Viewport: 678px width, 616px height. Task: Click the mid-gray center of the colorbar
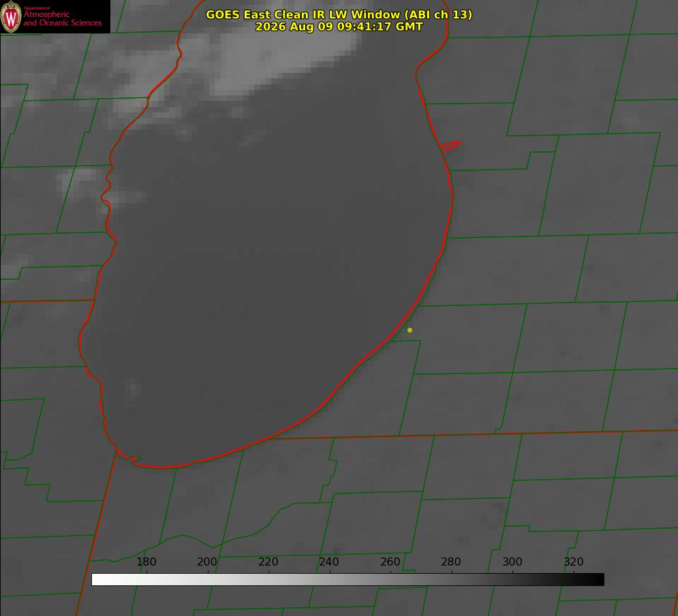point(348,580)
